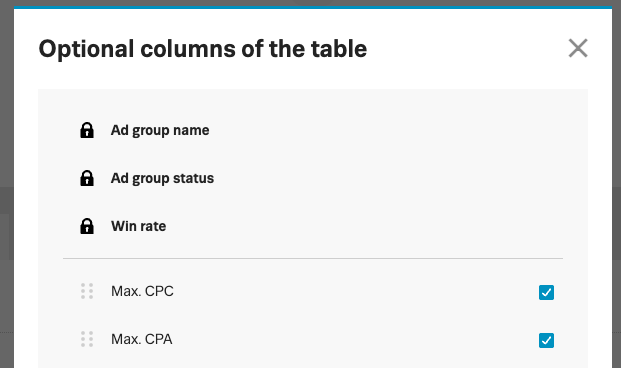Click the blue top border of the dialog
The image size is (621, 368).
tap(313, 8)
